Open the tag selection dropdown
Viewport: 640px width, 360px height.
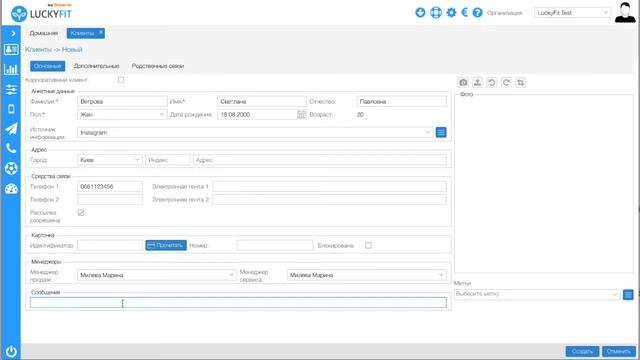pos(537,294)
